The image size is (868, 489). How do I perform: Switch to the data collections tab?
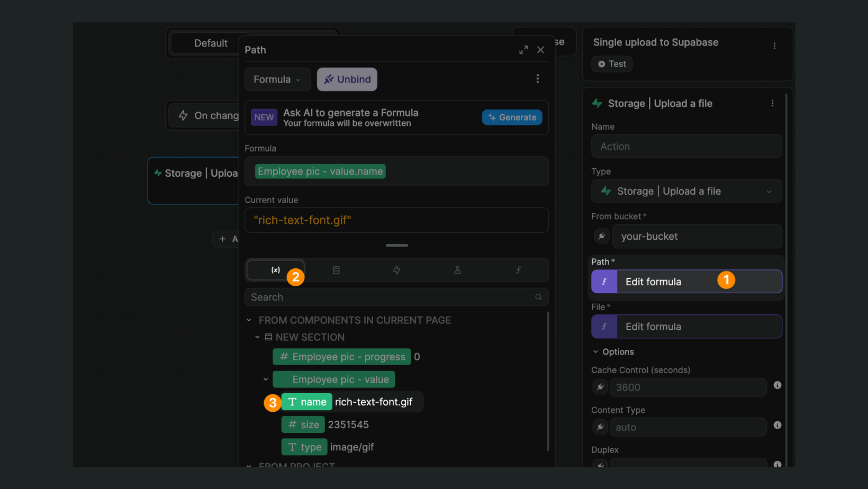coord(336,270)
